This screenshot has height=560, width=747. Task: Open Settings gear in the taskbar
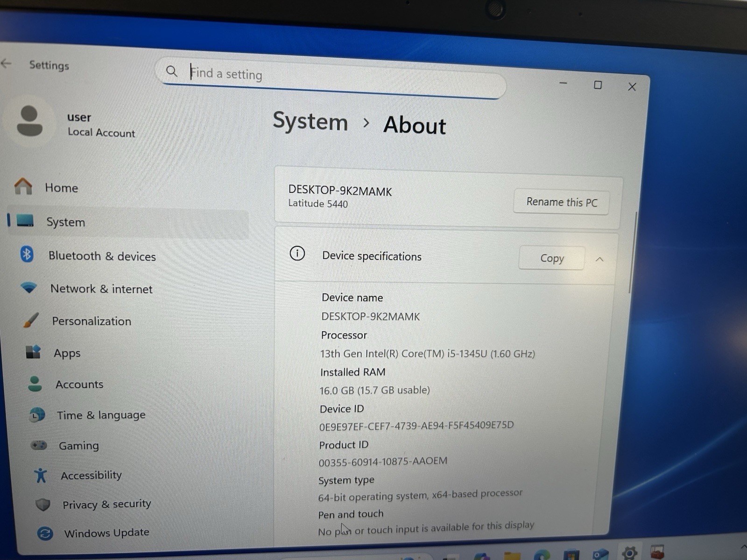tap(629, 553)
